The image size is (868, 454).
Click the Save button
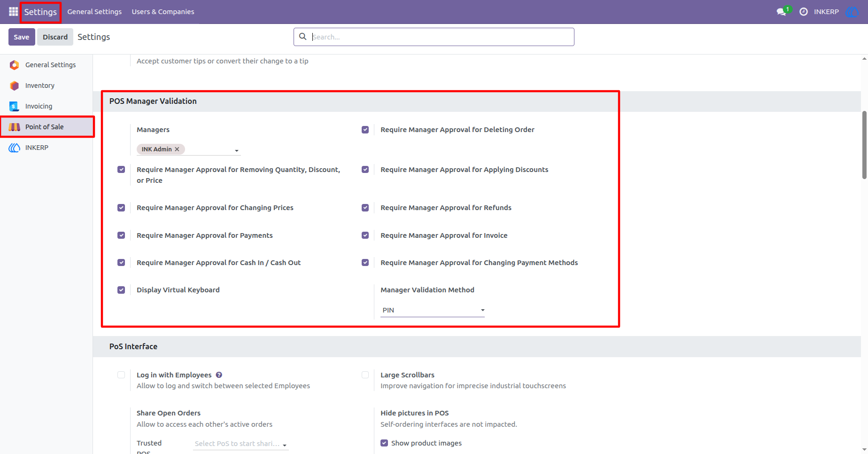22,37
